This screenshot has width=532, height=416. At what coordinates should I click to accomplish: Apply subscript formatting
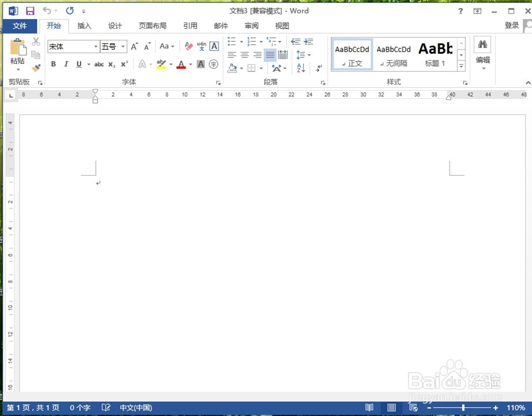tap(110, 64)
